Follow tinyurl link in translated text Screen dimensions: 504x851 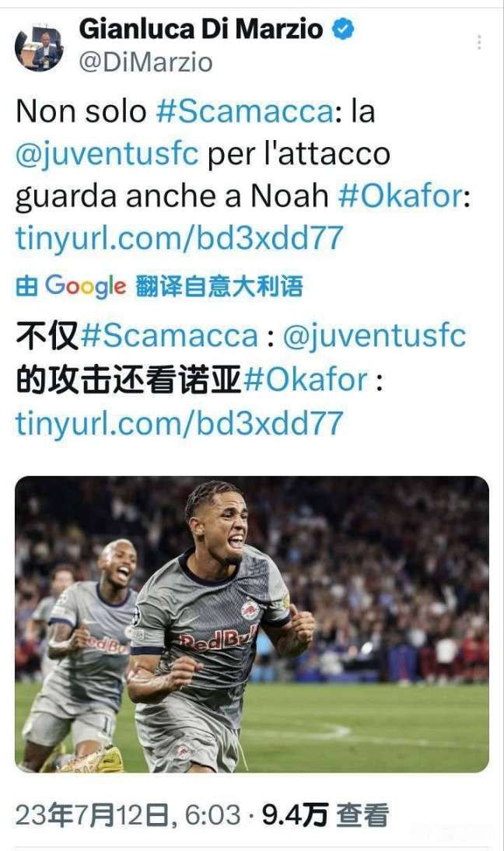(180, 423)
